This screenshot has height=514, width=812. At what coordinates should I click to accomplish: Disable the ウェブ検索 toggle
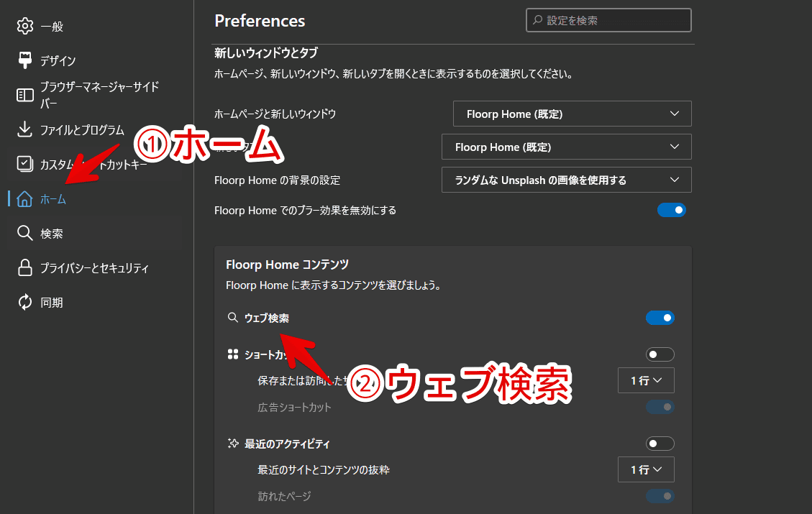tap(660, 318)
